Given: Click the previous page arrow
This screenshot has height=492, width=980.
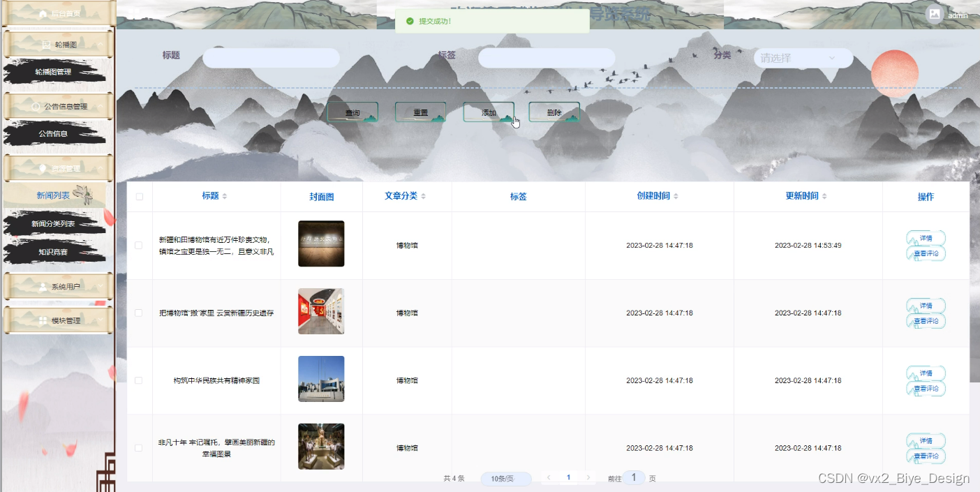Looking at the screenshot, I should [x=549, y=478].
